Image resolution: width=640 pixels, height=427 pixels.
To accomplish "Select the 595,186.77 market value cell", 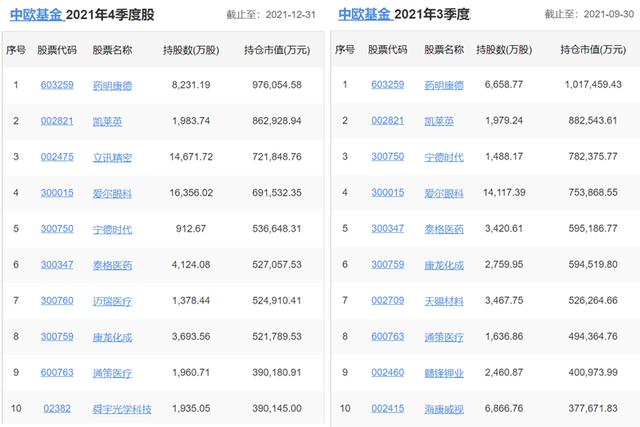I will pyautogui.click(x=593, y=228).
